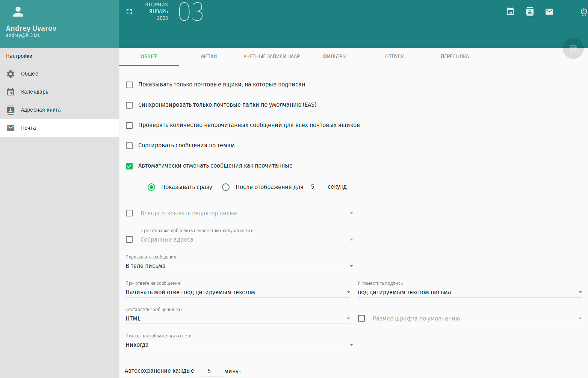This screenshot has height=378, width=588.
Task: Select the Показывать сразу radio button
Action: pos(151,187)
